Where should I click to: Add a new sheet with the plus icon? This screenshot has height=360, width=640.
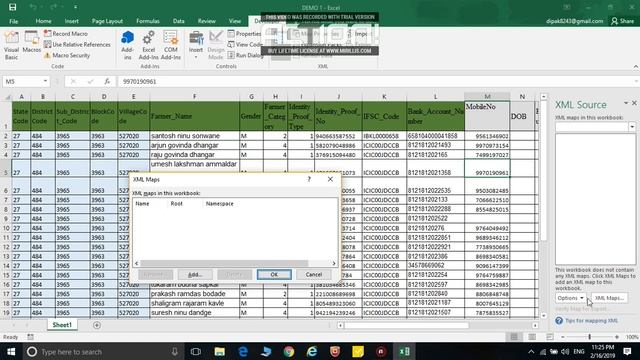coord(97,325)
